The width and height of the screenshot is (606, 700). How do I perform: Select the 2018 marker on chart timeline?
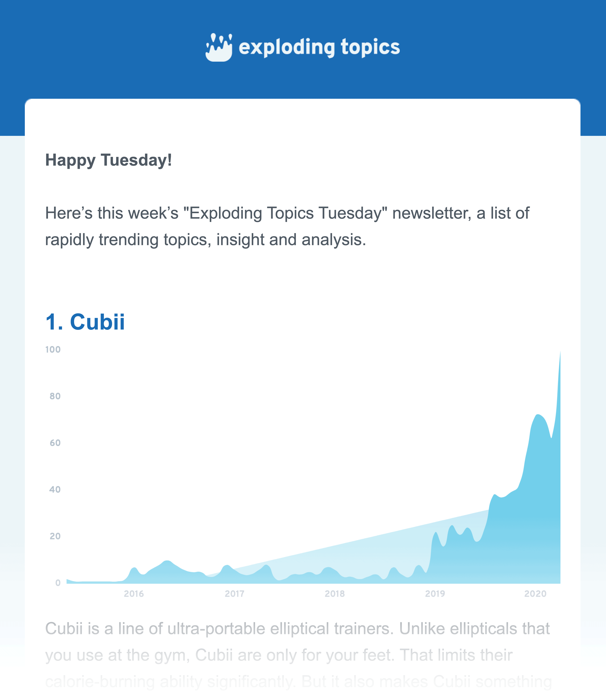click(x=335, y=594)
